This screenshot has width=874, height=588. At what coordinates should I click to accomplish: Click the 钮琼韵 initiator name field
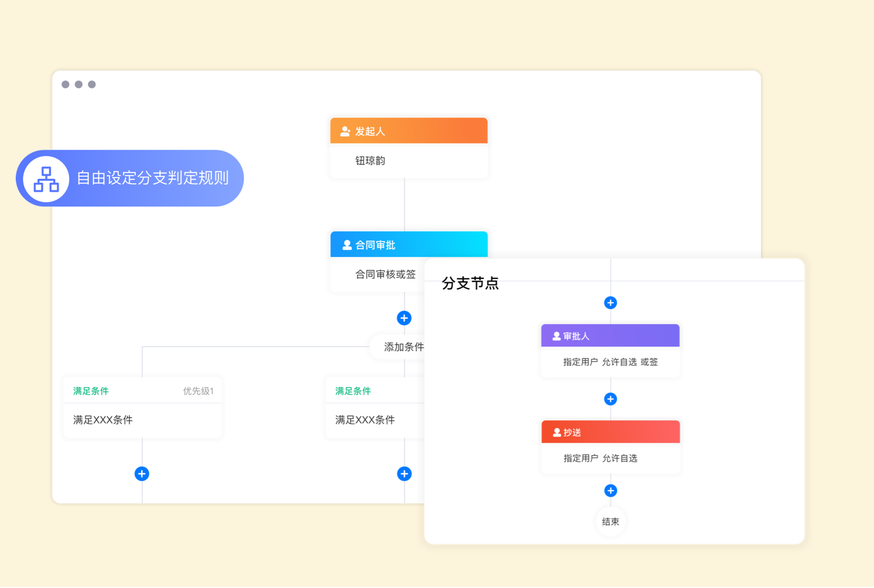370,161
